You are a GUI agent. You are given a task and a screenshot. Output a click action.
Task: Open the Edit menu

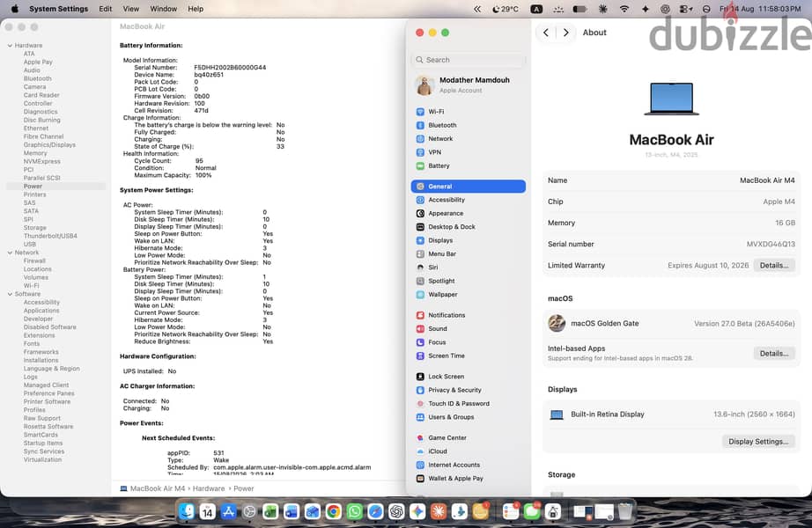[105, 9]
